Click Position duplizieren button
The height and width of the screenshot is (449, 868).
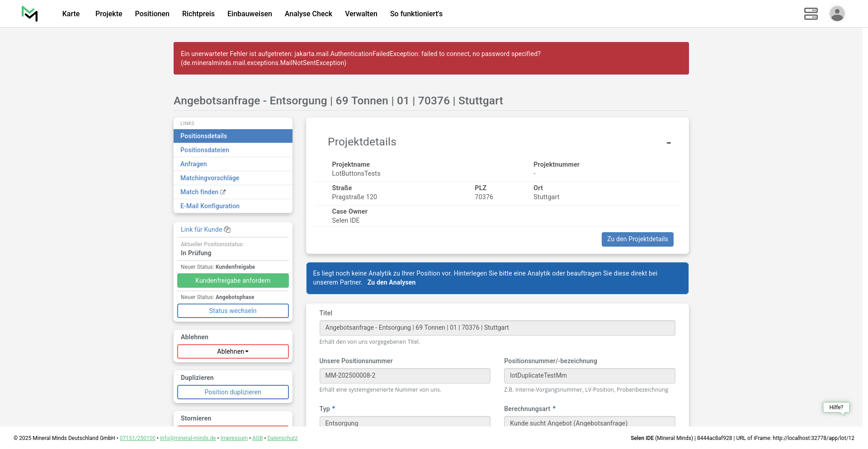(x=233, y=392)
